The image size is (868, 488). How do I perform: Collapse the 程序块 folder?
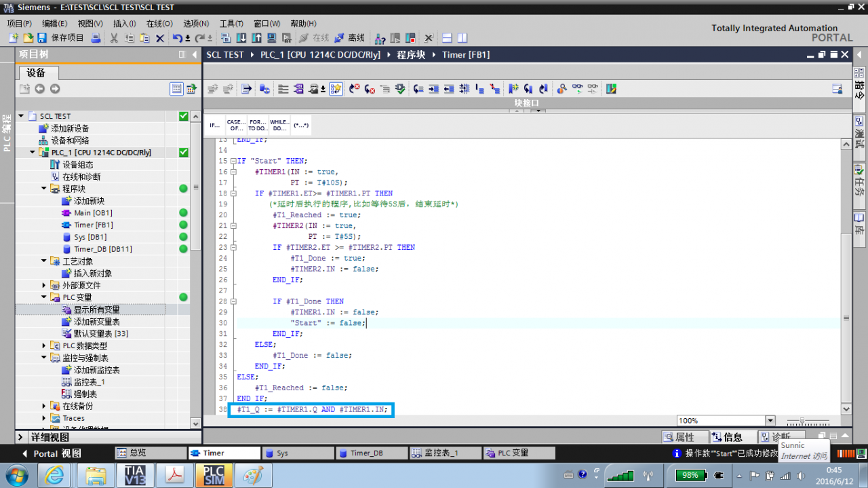[x=44, y=189]
